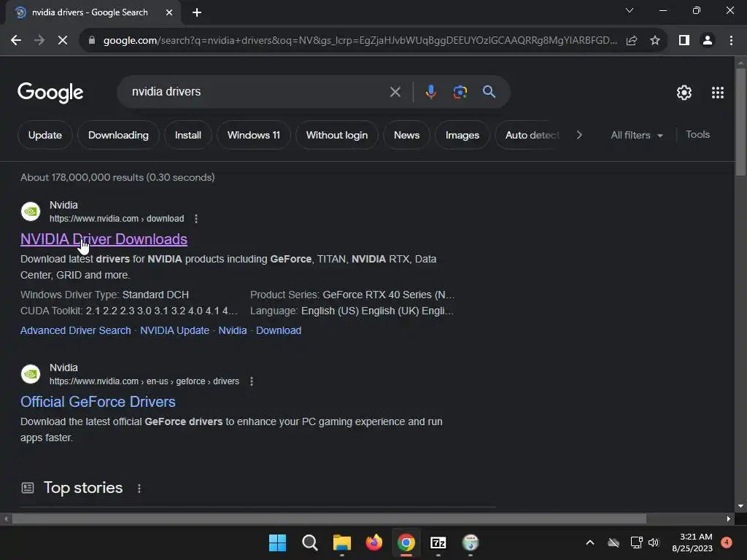
Task: Search by image with Google Lens
Action: (x=460, y=91)
